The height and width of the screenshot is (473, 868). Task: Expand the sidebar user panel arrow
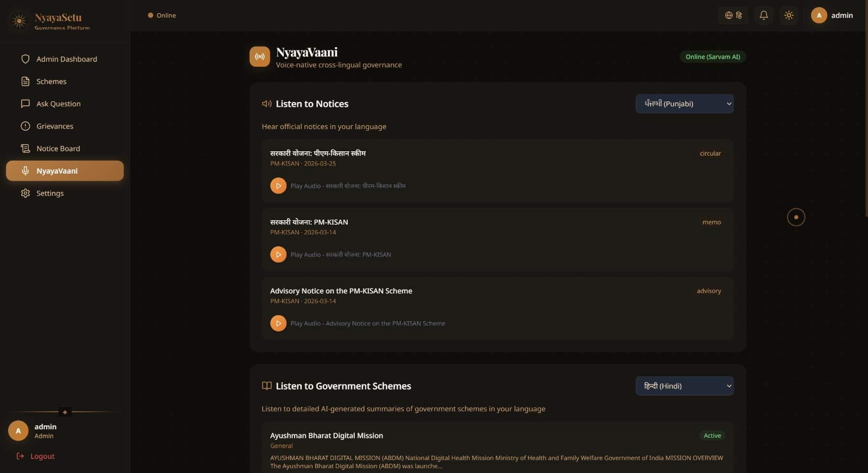click(65, 412)
